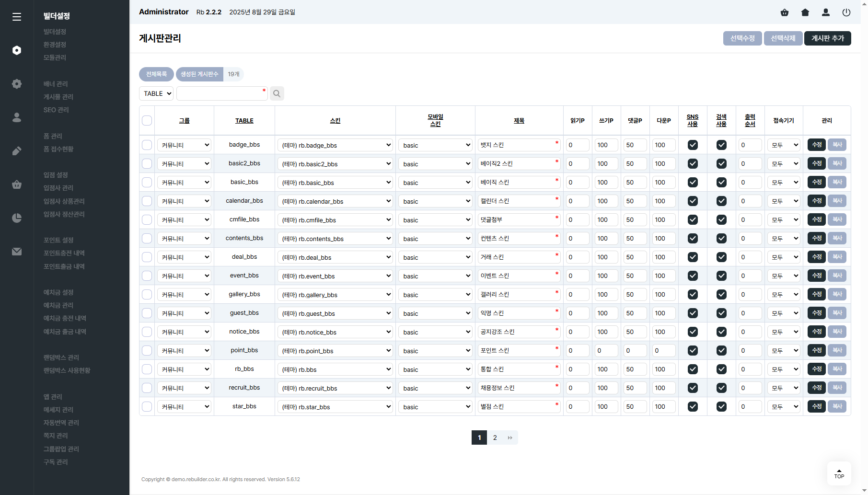Open skin dropdown for rb.calendar_bbs

(x=336, y=201)
